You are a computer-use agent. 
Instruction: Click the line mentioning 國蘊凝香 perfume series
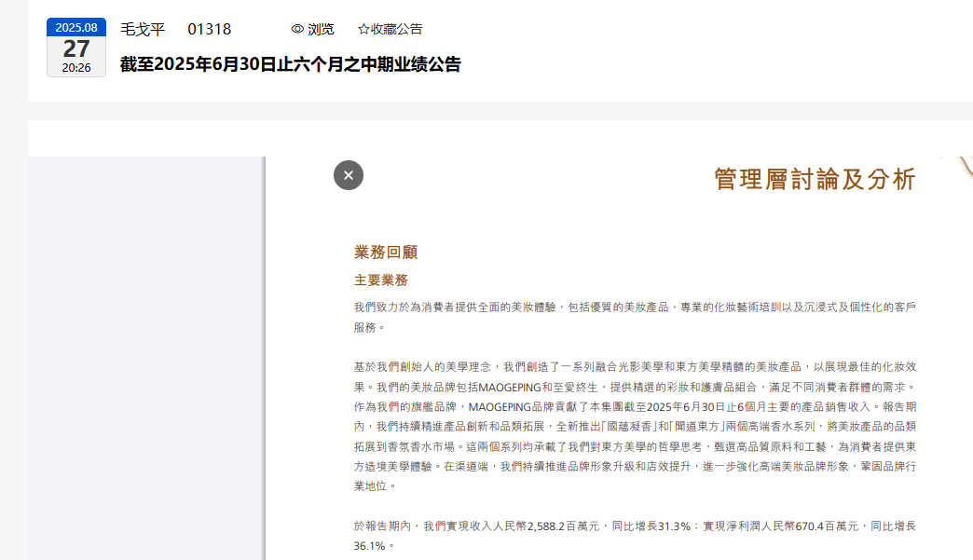click(635, 427)
